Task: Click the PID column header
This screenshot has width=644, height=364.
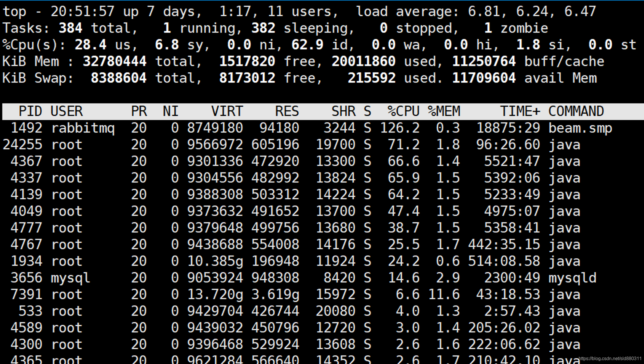Action: click(30, 111)
